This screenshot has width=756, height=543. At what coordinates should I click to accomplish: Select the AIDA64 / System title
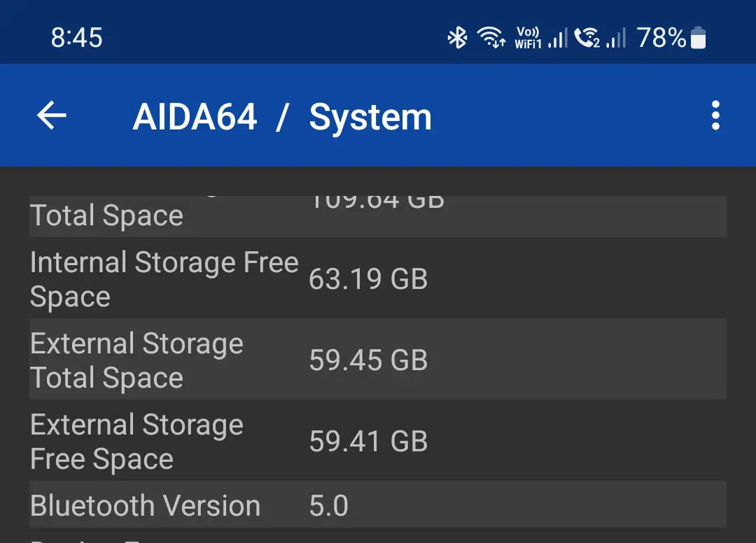(x=282, y=117)
